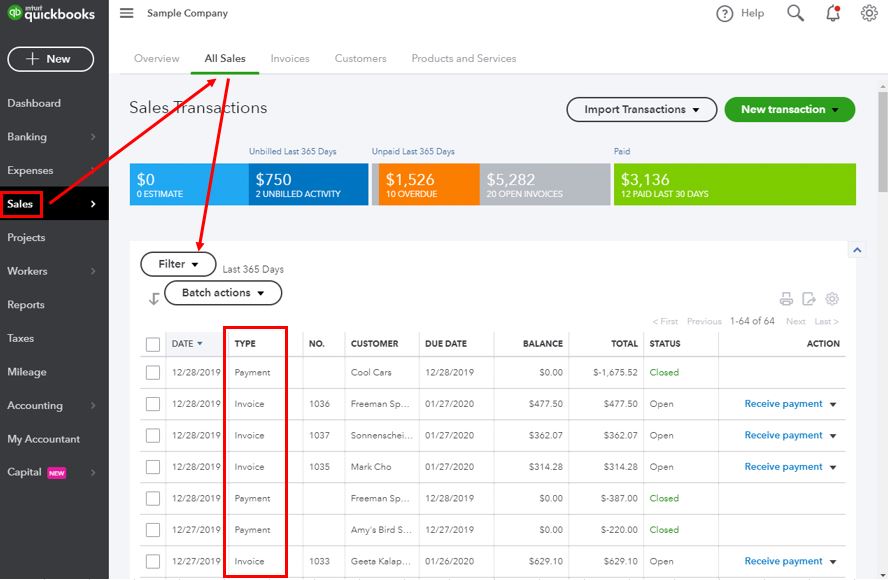This screenshot has height=580, width=888.
Task: Switch to the All Sales tab
Action: 225,58
